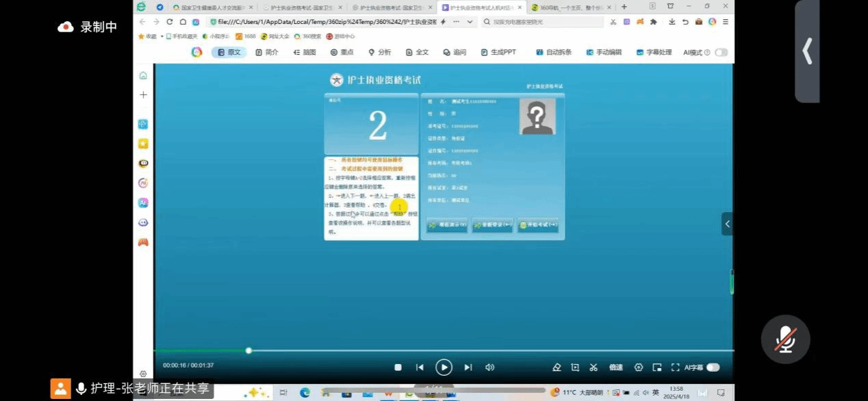Viewport: 868px width, 401px height.
Task: Enter fullscreen video mode
Action: (x=675, y=367)
